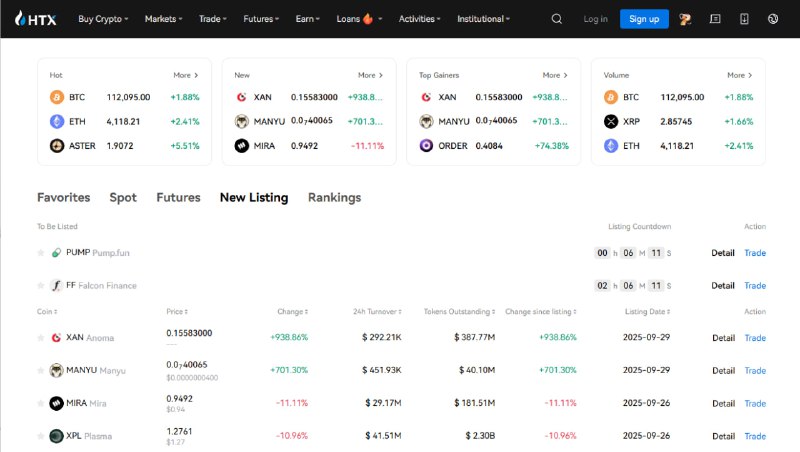Open More in the New card
This screenshot has height=452, width=800.
point(370,75)
